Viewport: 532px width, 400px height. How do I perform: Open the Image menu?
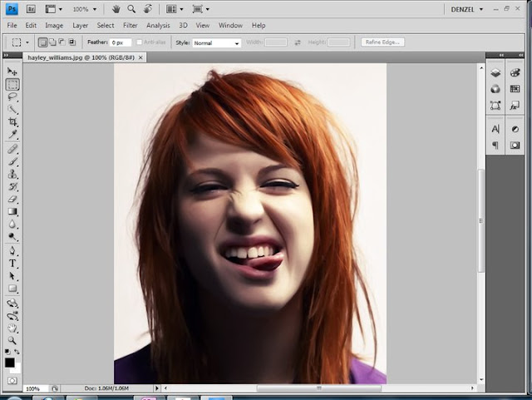pos(54,26)
